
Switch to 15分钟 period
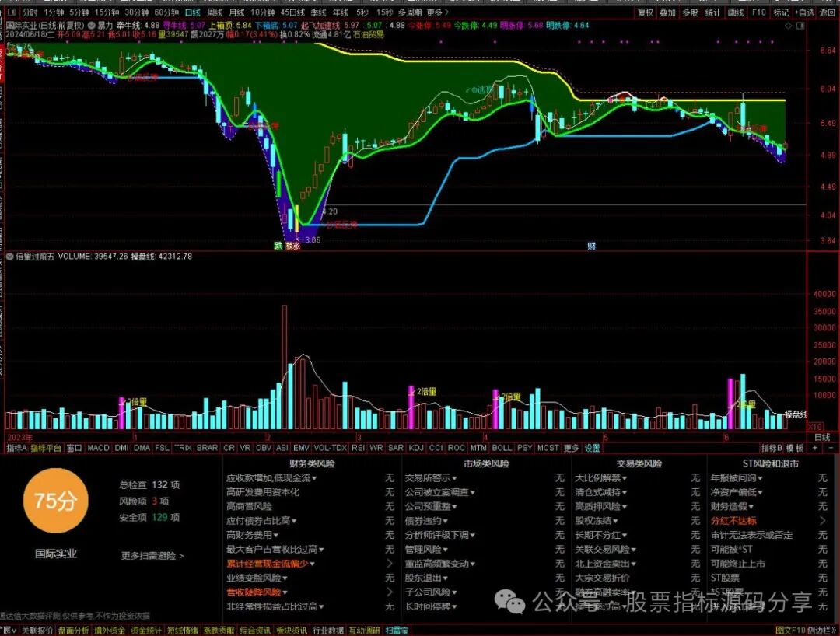(x=107, y=12)
